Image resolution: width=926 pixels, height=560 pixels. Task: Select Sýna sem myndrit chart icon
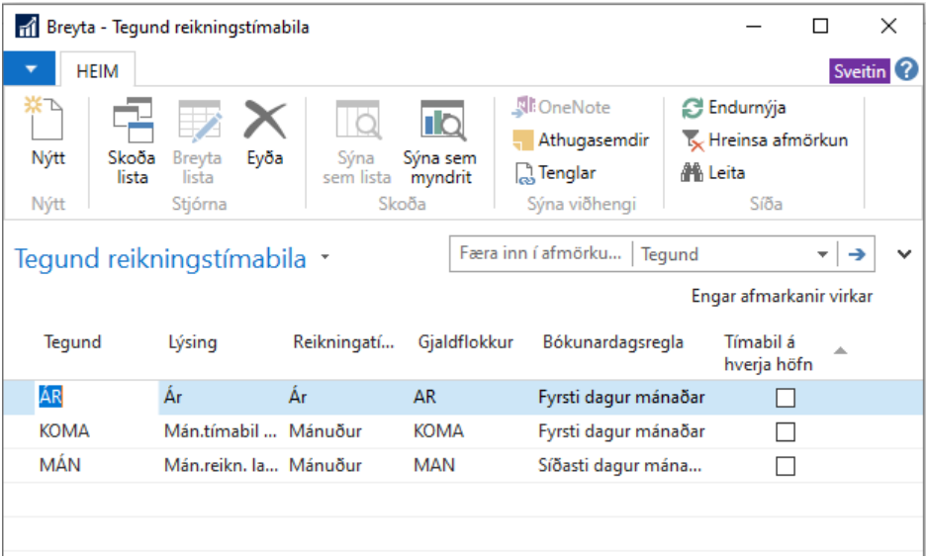click(x=439, y=126)
